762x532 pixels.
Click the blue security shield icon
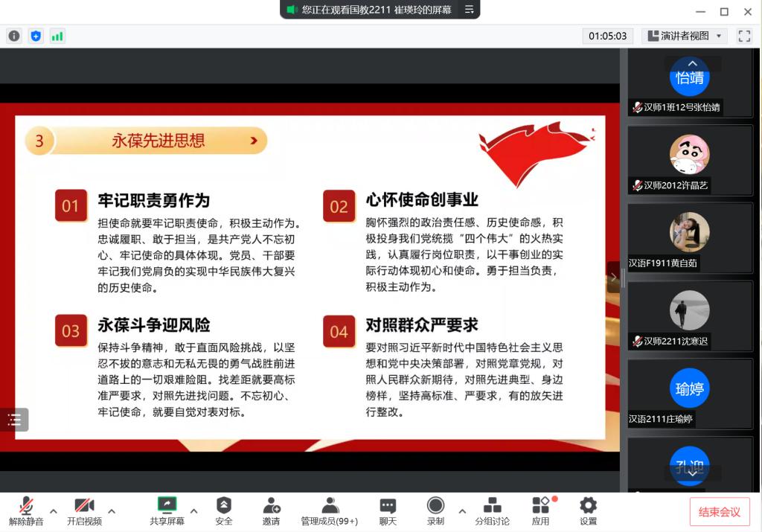coord(36,36)
